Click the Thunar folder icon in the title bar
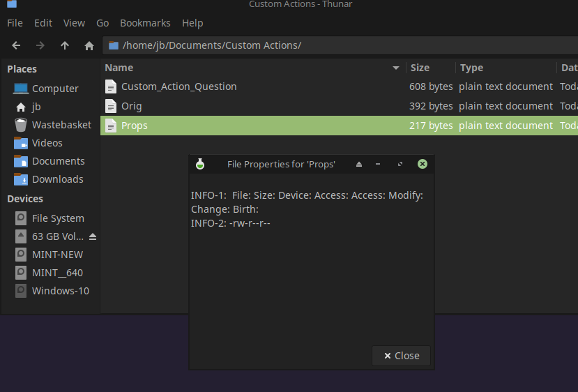This screenshot has width=578, height=392. pos(12,3)
